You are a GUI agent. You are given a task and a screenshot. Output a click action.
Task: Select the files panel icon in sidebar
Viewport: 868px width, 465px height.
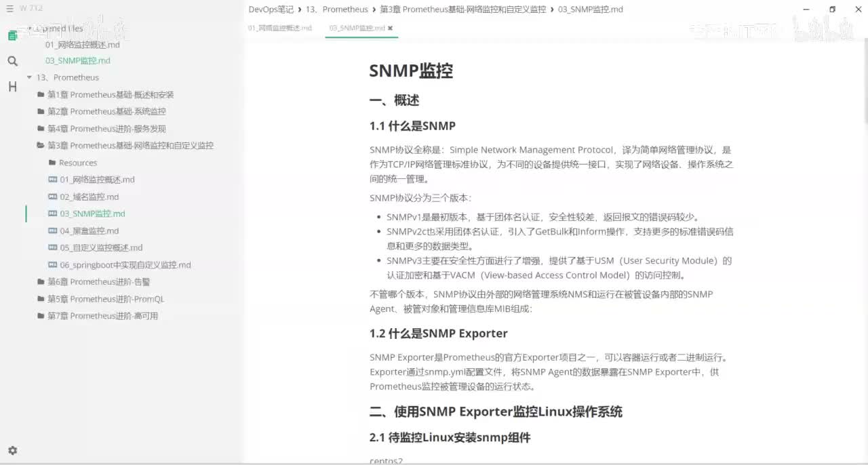pyautogui.click(x=12, y=35)
